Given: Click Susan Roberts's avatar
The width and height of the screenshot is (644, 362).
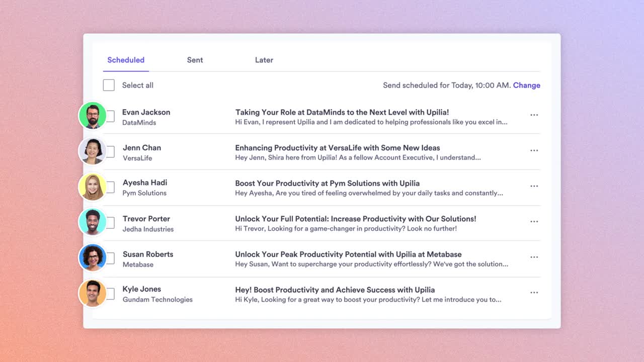Looking at the screenshot, I should (x=93, y=257).
